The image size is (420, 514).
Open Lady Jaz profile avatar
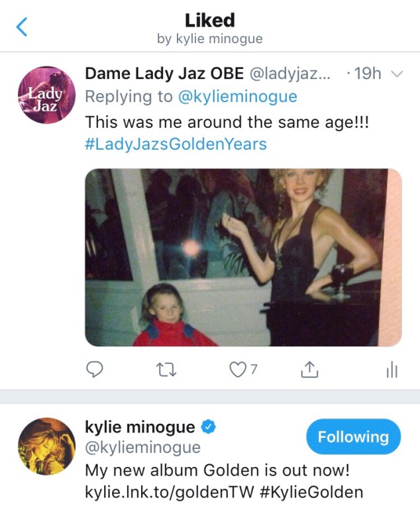click(x=44, y=96)
